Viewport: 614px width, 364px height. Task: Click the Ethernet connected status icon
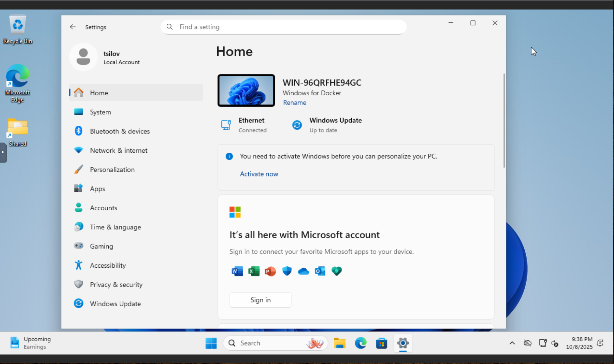click(226, 125)
